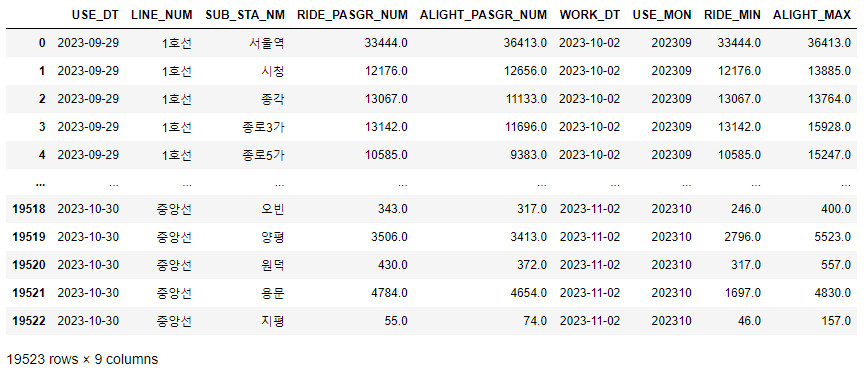The image size is (868, 373).
Task: Click the LINE_NUM column header
Action: 162,15
